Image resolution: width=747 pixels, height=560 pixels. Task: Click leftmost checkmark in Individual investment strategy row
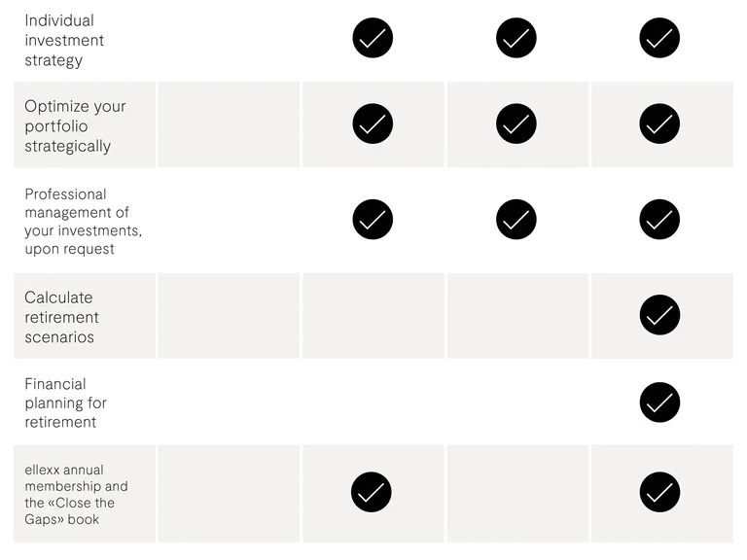373,38
